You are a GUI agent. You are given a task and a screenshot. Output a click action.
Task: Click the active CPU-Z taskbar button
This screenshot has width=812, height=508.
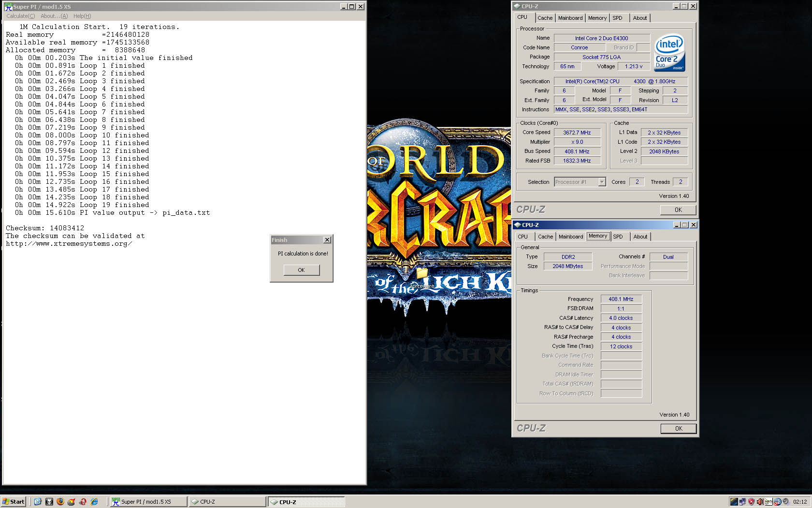coord(306,502)
